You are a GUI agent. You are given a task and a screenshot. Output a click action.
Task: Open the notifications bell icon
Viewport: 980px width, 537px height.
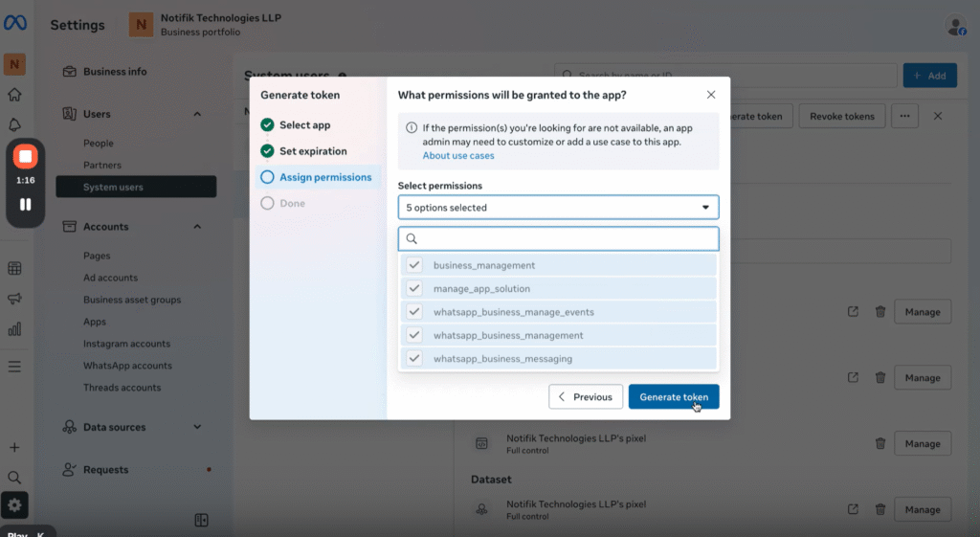pos(14,125)
